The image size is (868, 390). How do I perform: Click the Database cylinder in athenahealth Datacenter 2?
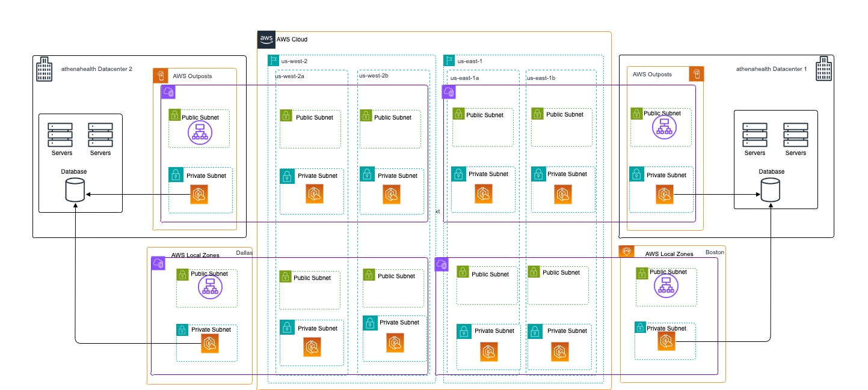click(x=74, y=189)
